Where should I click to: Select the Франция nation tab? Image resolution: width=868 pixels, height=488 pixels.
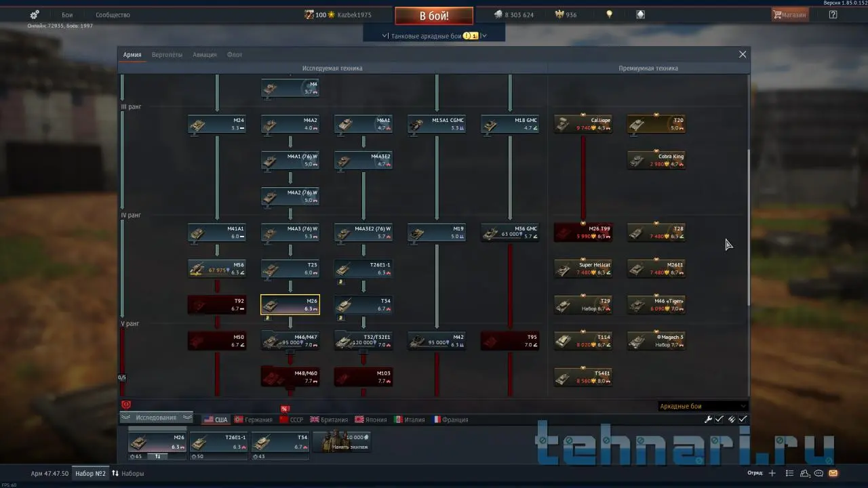pos(450,420)
